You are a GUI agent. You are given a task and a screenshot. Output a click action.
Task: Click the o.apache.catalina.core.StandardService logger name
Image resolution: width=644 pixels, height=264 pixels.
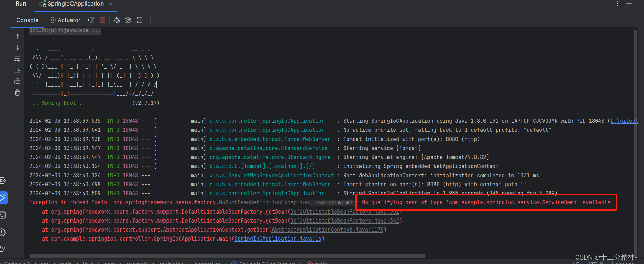268,148
